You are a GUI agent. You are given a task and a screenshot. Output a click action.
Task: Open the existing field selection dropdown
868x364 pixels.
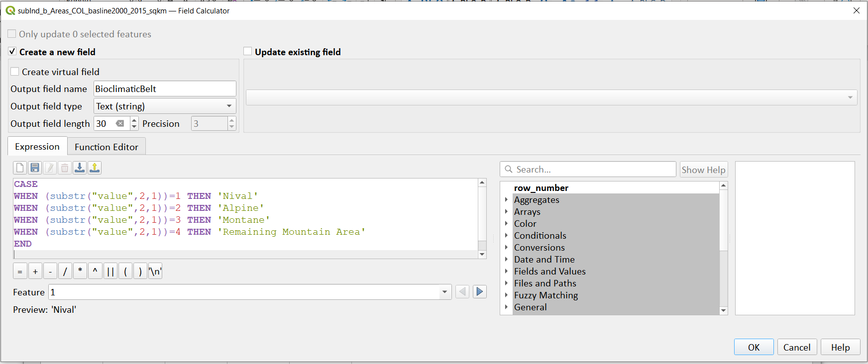point(551,97)
